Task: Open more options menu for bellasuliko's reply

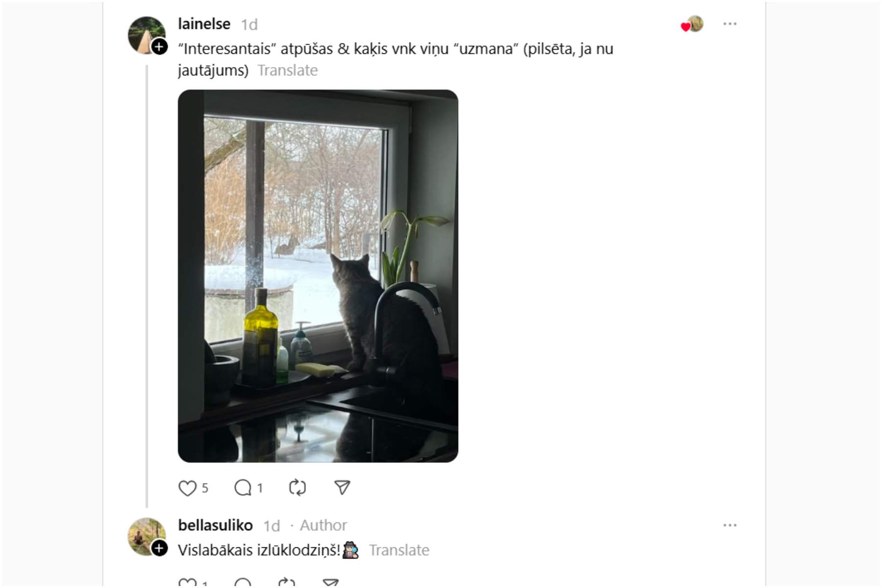Action: [x=730, y=525]
